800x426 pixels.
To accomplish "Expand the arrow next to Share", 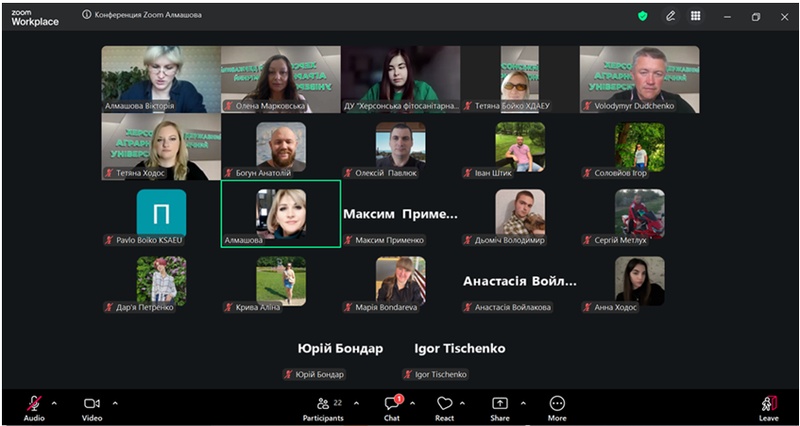I will point(523,403).
